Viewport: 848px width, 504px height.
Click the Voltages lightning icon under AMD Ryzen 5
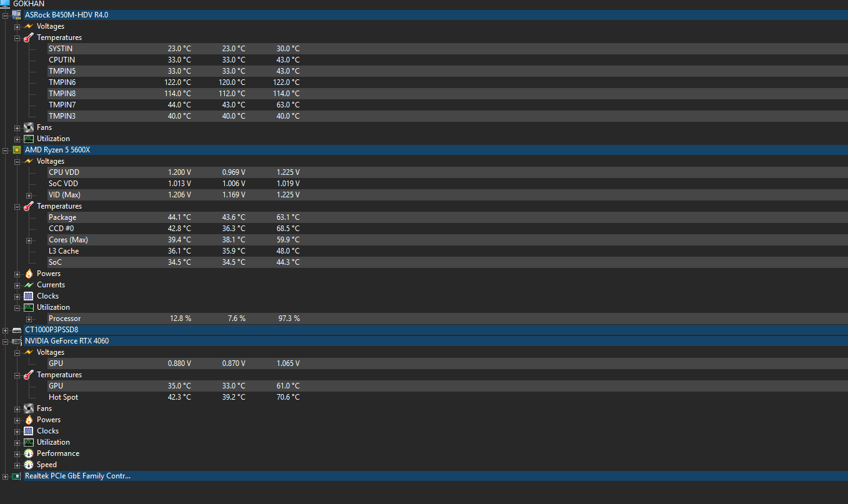(29, 161)
